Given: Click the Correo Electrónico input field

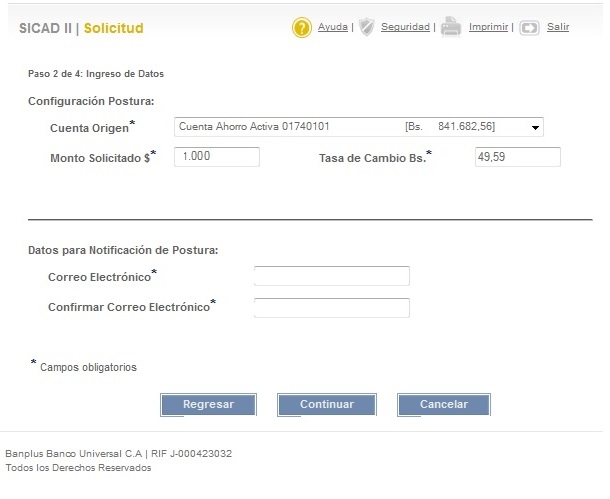Looking at the screenshot, I should tap(332, 276).
